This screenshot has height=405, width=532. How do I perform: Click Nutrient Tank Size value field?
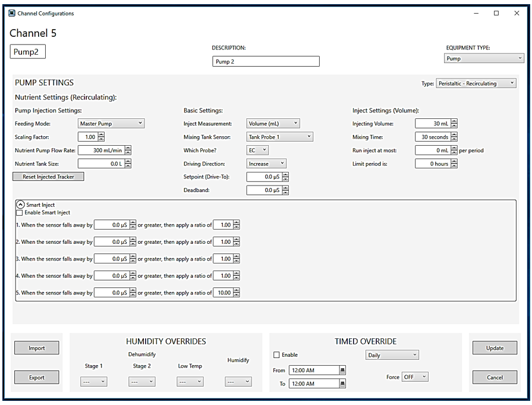click(102, 164)
